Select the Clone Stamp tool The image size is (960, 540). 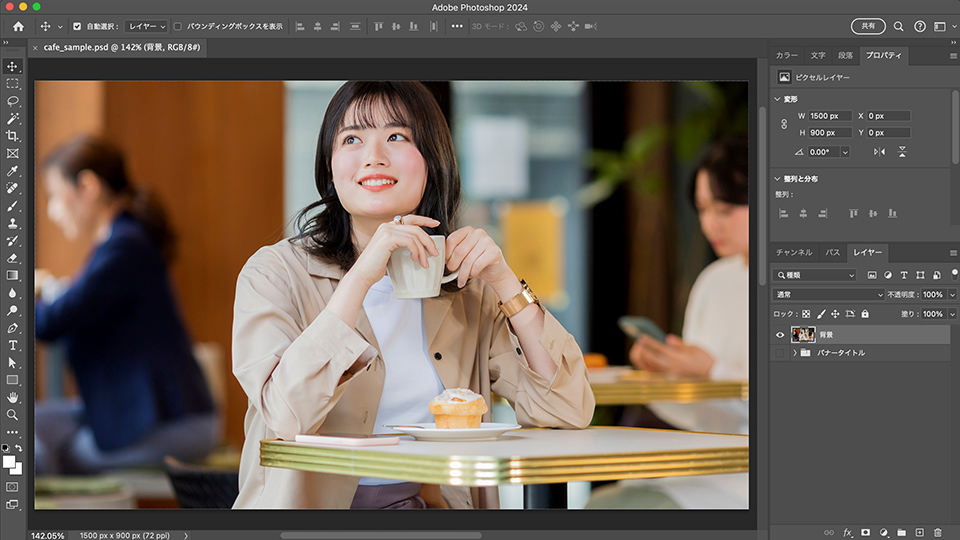pyautogui.click(x=12, y=223)
